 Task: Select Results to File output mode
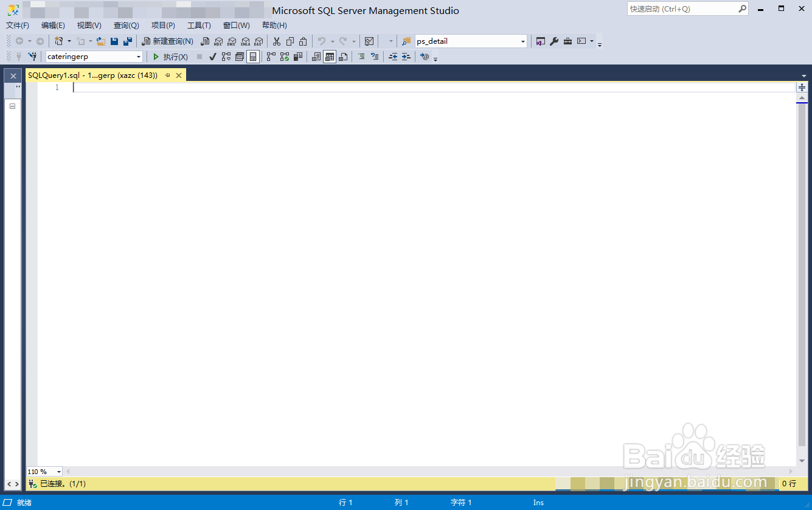click(343, 57)
